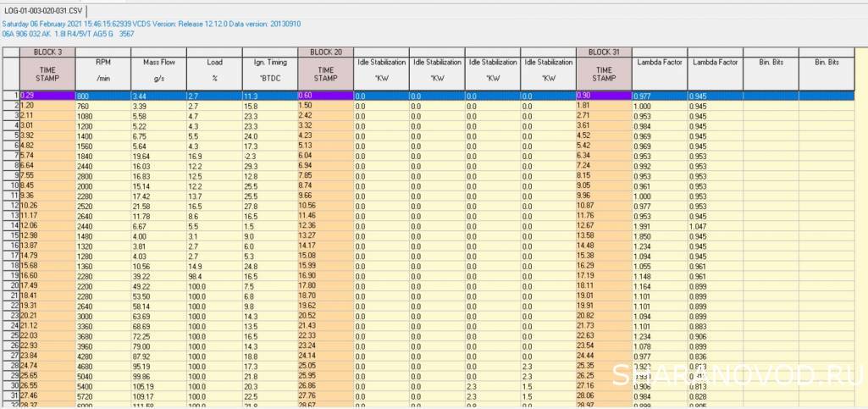The image size is (868, 409).
Task: Click the BLOCK 3 TIME STAMP header
Action: click(x=47, y=73)
